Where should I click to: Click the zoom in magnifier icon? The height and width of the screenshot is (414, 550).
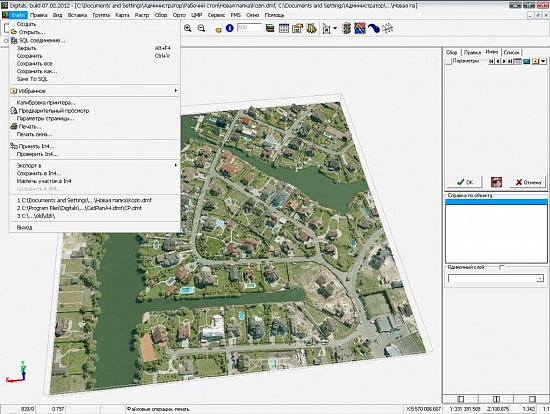click(x=188, y=28)
